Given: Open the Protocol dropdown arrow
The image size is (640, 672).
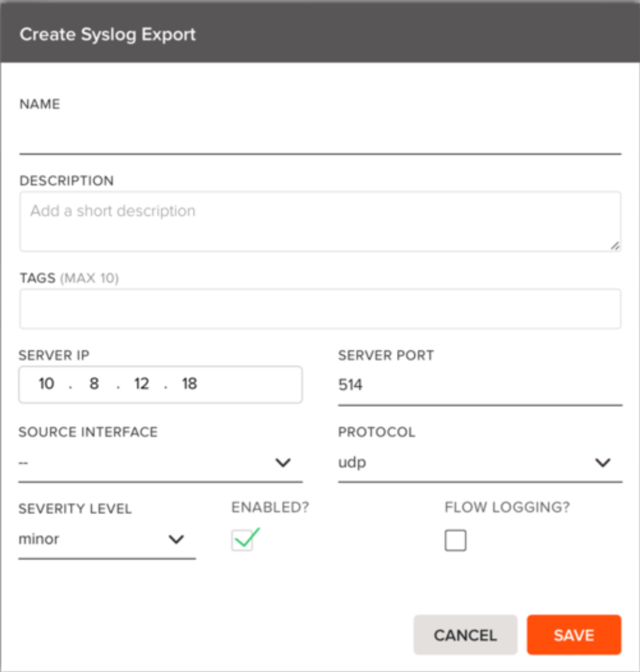Looking at the screenshot, I should 603,463.
